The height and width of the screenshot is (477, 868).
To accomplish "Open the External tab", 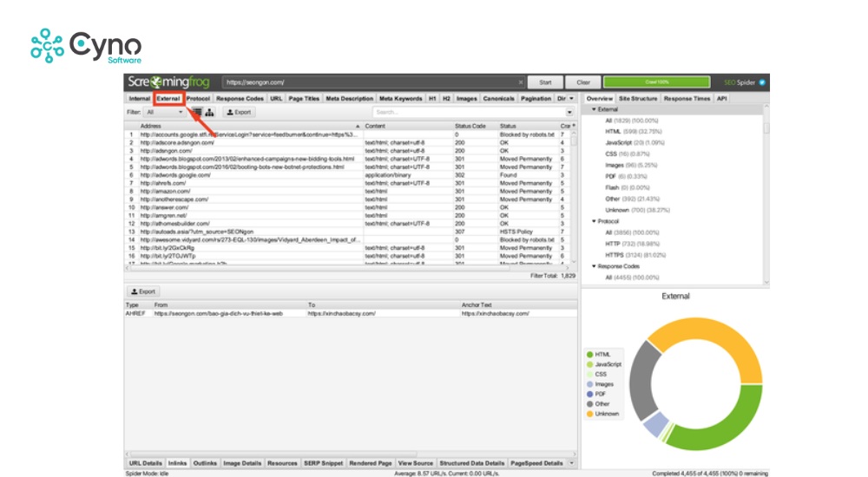I will [168, 99].
